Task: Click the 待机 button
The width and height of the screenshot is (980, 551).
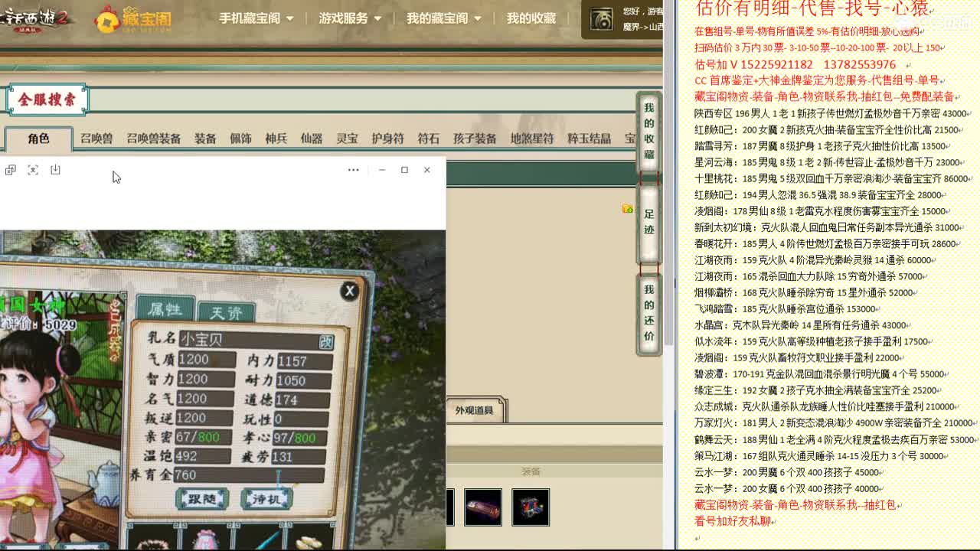Action: coord(266,499)
